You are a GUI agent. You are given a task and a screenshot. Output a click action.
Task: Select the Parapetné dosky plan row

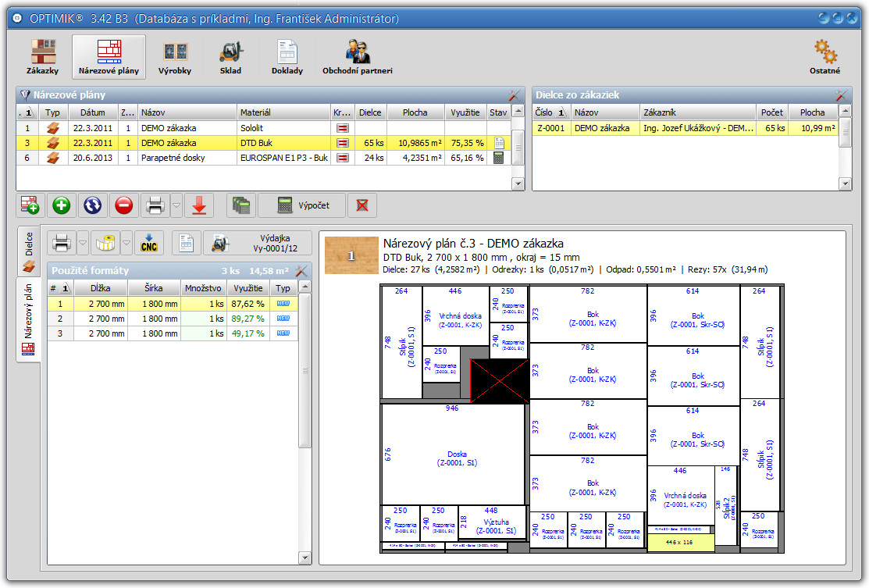coord(263,158)
